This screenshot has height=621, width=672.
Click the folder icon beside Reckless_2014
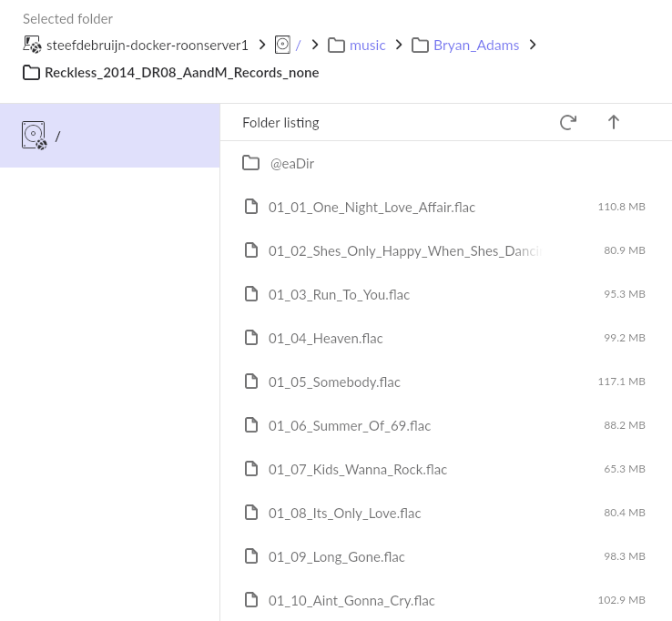click(x=31, y=73)
